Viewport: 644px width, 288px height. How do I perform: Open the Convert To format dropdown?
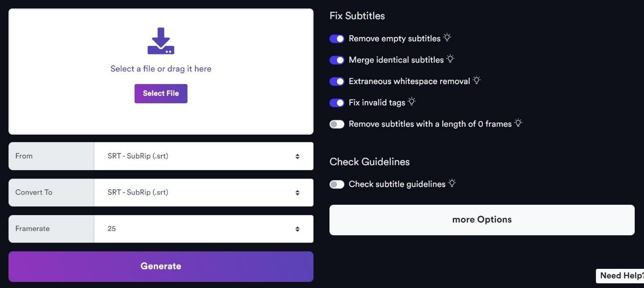pos(203,193)
